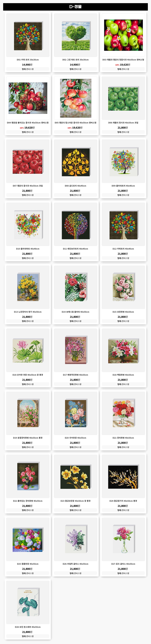
Task: Select the D07 red apples thumbnail
Action: (28, 161)
